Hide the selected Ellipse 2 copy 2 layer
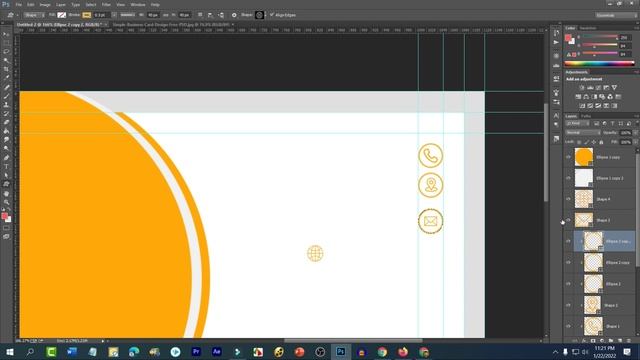Viewport: 640px width, 360px height. coord(568,241)
